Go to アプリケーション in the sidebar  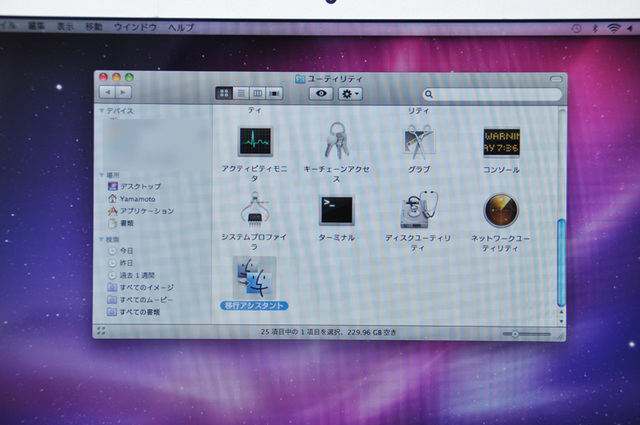click(x=146, y=211)
